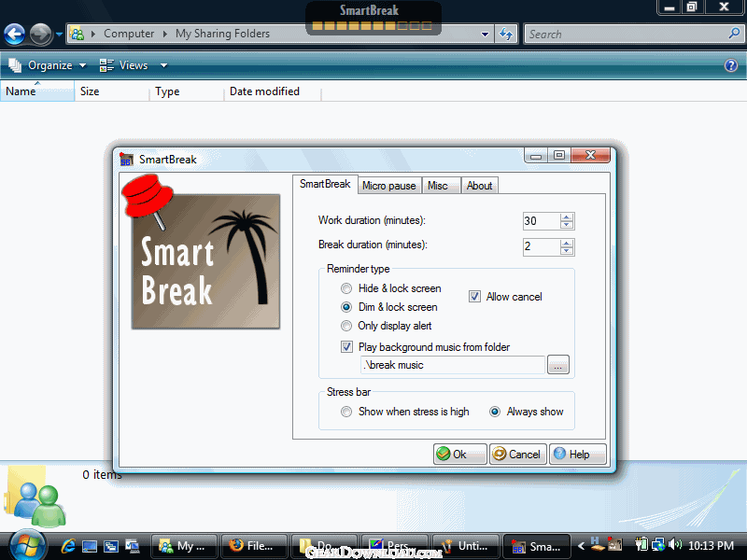This screenshot has width=747, height=560.
Task: Open the Organize dropdown menu
Action: pyautogui.click(x=48, y=65)
